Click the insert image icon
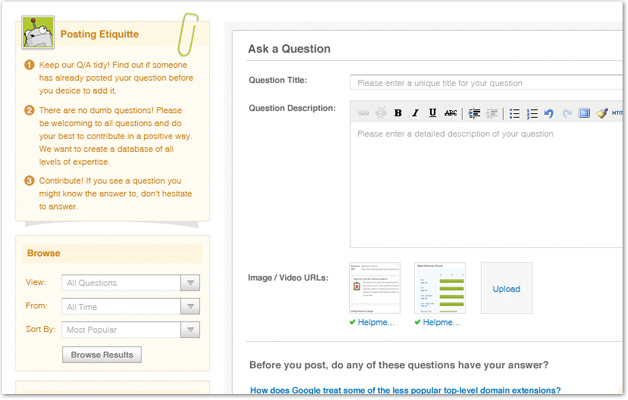628x400 pixels. [x=584, y=113]
